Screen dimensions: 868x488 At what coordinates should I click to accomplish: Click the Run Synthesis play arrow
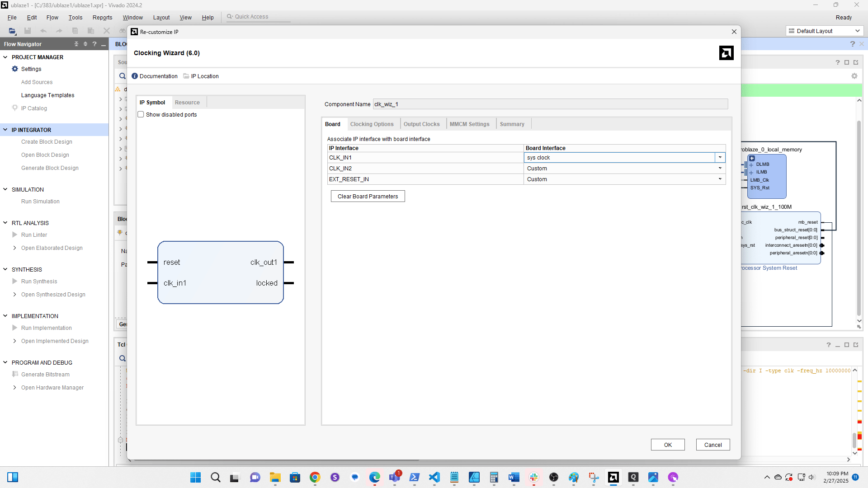(15, 281)
